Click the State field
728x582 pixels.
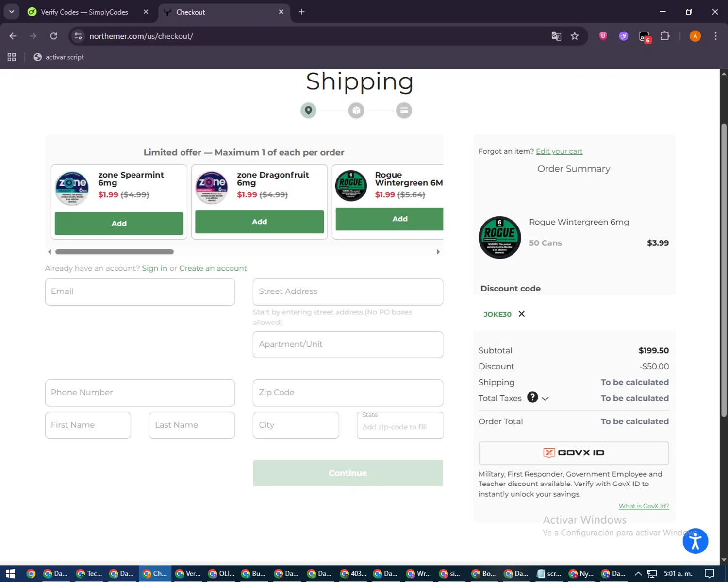(x=400, y=425)
